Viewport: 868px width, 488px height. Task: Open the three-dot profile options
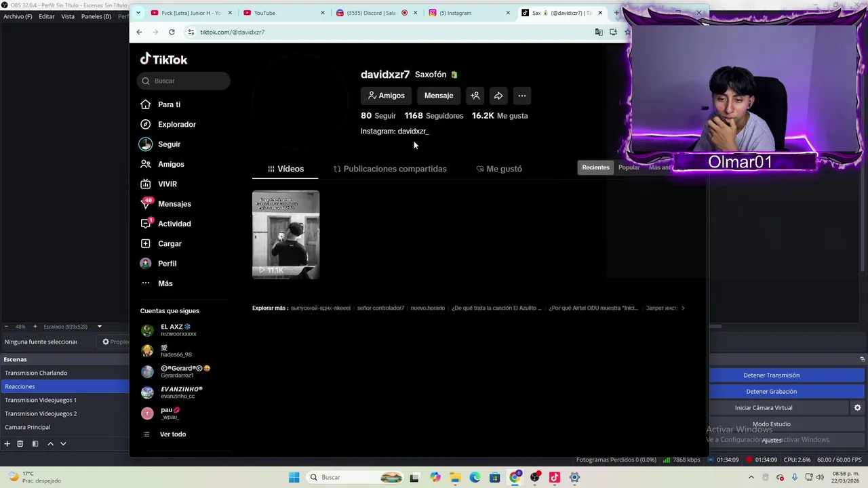521,96
